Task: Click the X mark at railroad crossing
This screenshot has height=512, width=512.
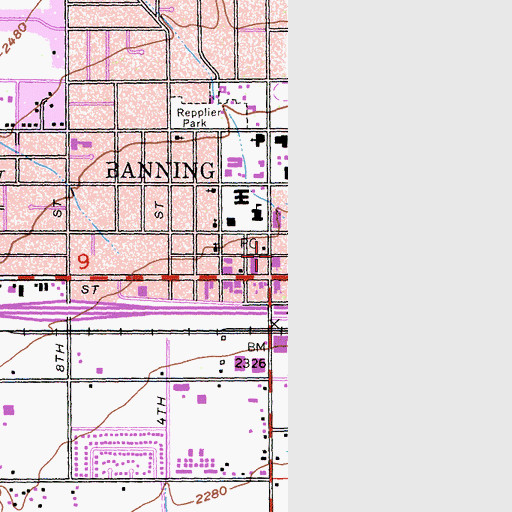Action: click(x=275, y=324)
